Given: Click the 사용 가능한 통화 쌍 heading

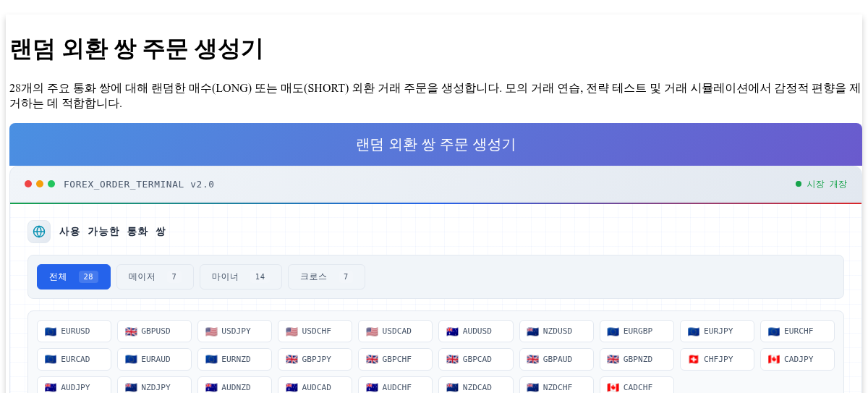Looking at the screenshot, I should 112,232.
